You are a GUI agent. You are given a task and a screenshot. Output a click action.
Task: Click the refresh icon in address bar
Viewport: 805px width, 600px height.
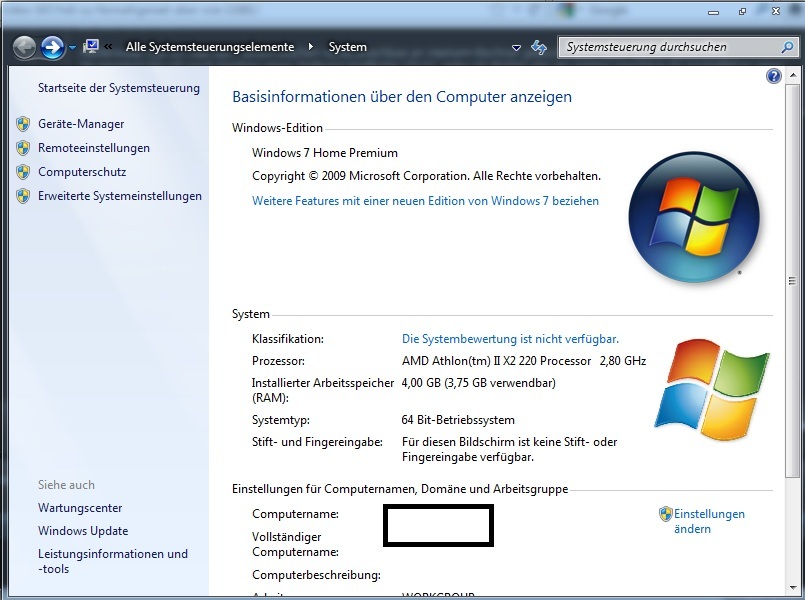click(539, 47)
